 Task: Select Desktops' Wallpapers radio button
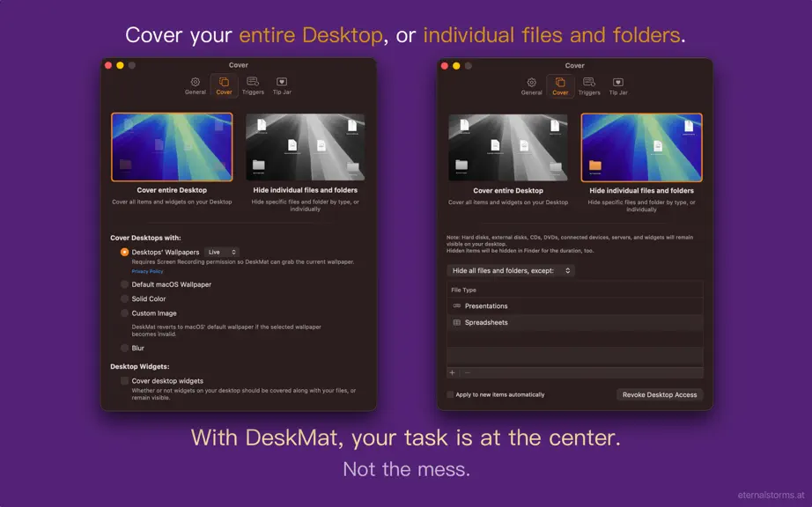[x=124, y=252]
